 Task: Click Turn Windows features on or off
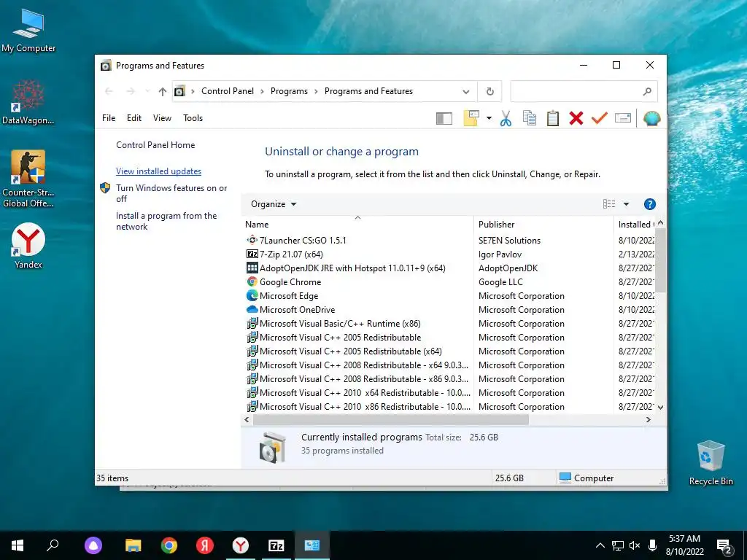pos(171,193)
